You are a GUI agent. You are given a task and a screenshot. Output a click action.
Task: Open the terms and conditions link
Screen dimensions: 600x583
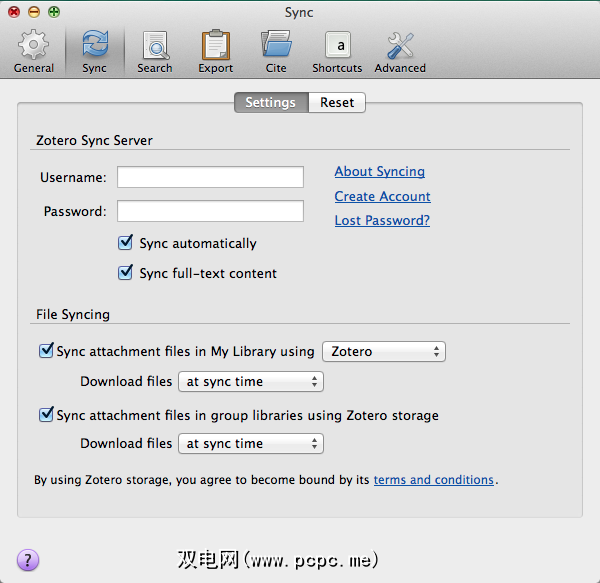[434, 480]
